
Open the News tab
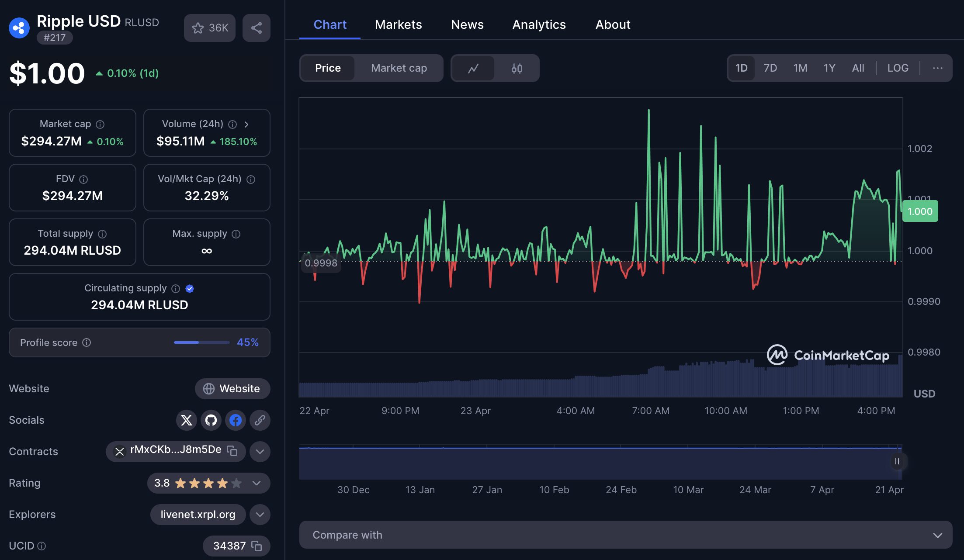[467, 24]
